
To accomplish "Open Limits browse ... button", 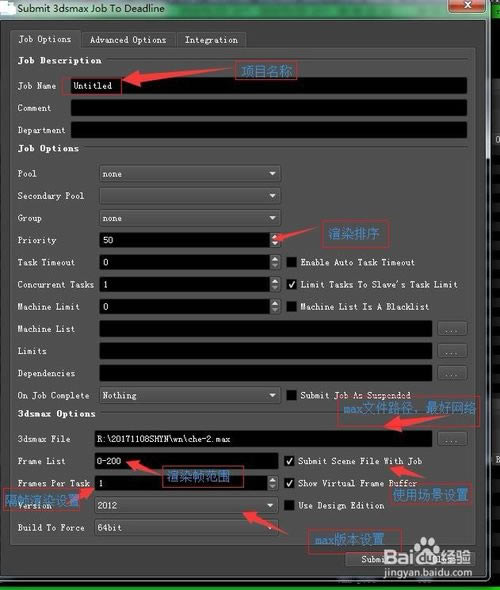I will pyautogui.click(x=452, y=351).
